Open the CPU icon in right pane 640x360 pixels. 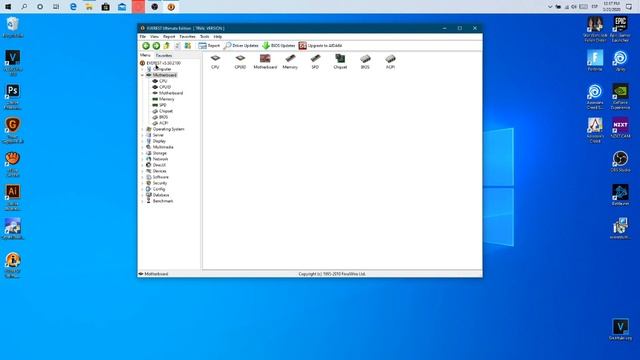pyautogui.click(x=215, y=62)
